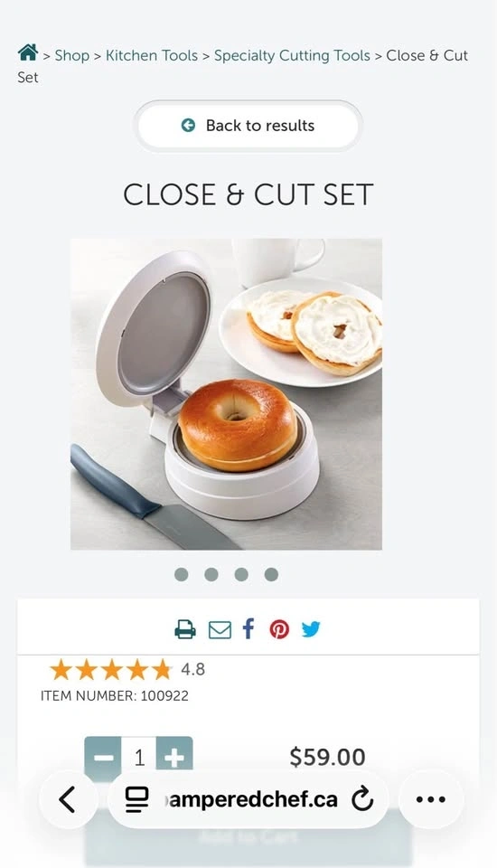Go back with browser arrow button
497x868 pixels.
pos(68,799)
